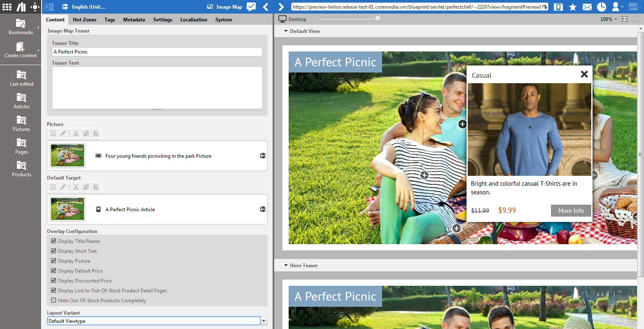Switch to System tab
The width and height of the screenshot is (644, 329).
point(224,19)
